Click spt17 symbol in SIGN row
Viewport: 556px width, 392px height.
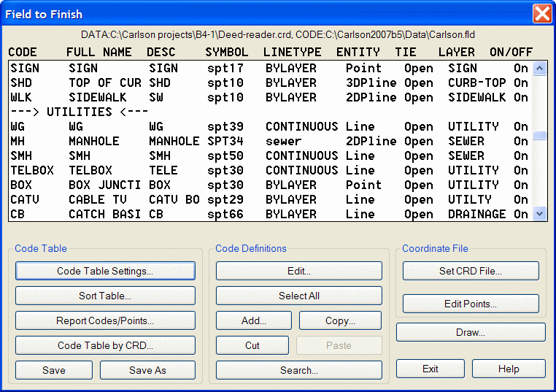coord(225,69)
